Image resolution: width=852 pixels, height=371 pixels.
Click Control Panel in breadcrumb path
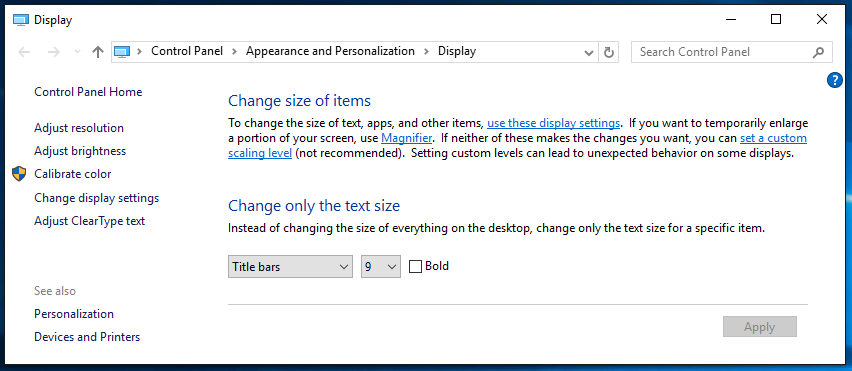pyautogui.click(x=187, y=51)
